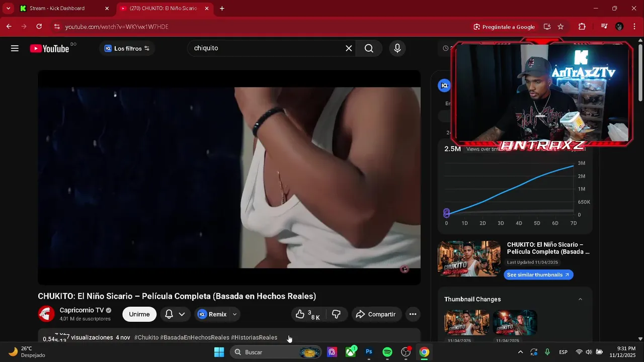Click the tray microphone in-use icon
Screen dimensions: 644x362
pos(547,352)
